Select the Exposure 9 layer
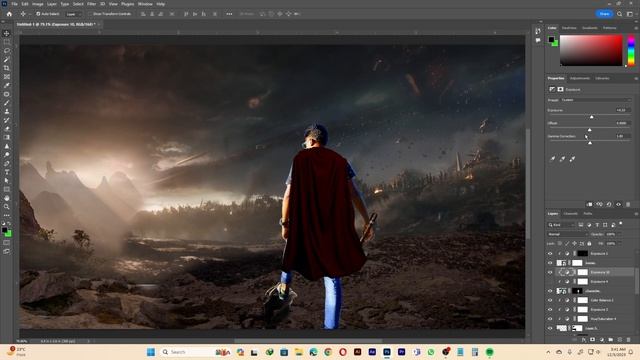 [x=599, y=282]
